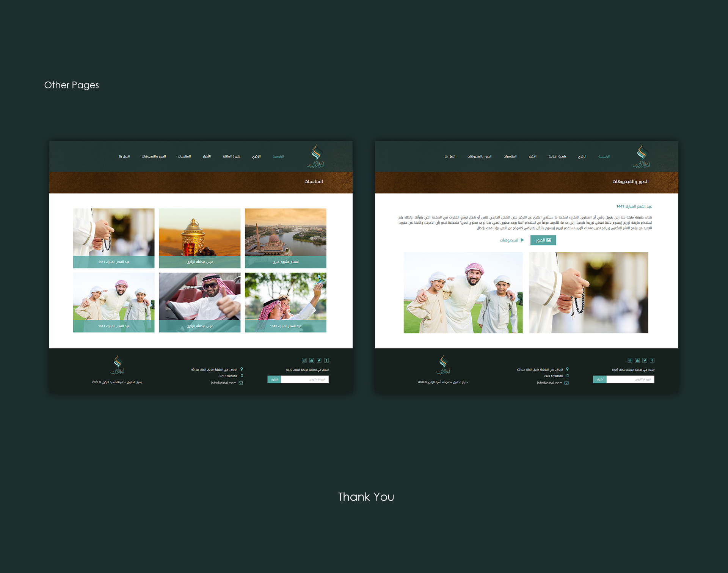Click email input field in left footer
Viewport: 728px width, 573px height.
click(x=304, y=379)
